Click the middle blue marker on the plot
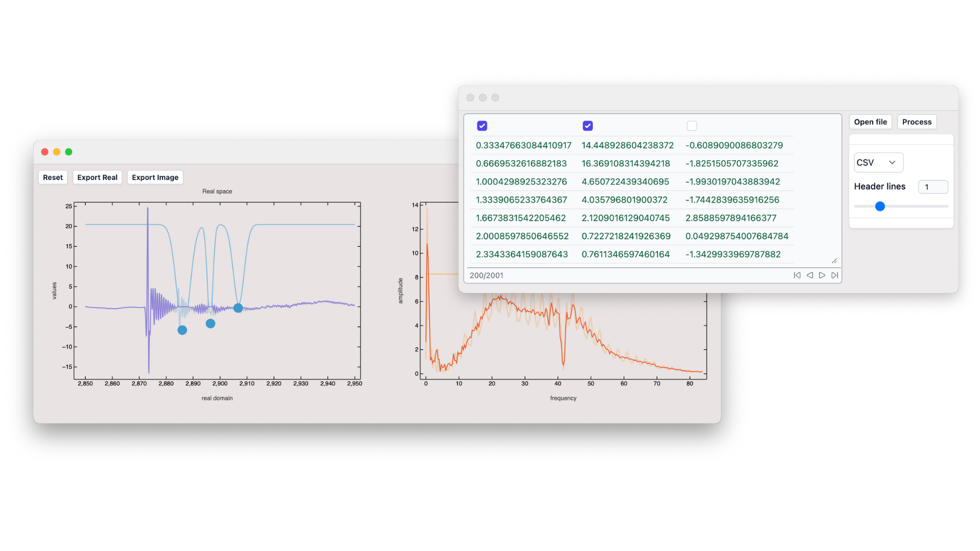980x551 pixels. point(210,323)
